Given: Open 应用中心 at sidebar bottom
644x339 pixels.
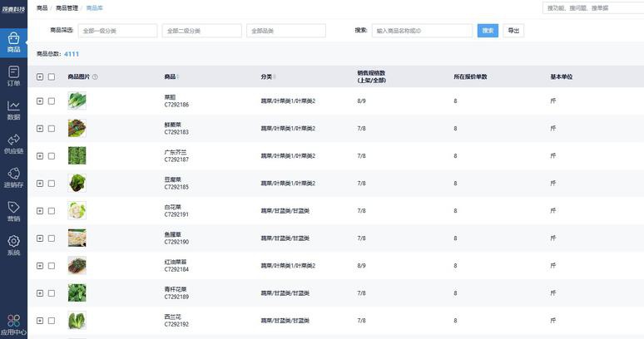Looking at the screenshot, I should coord(13,325).
